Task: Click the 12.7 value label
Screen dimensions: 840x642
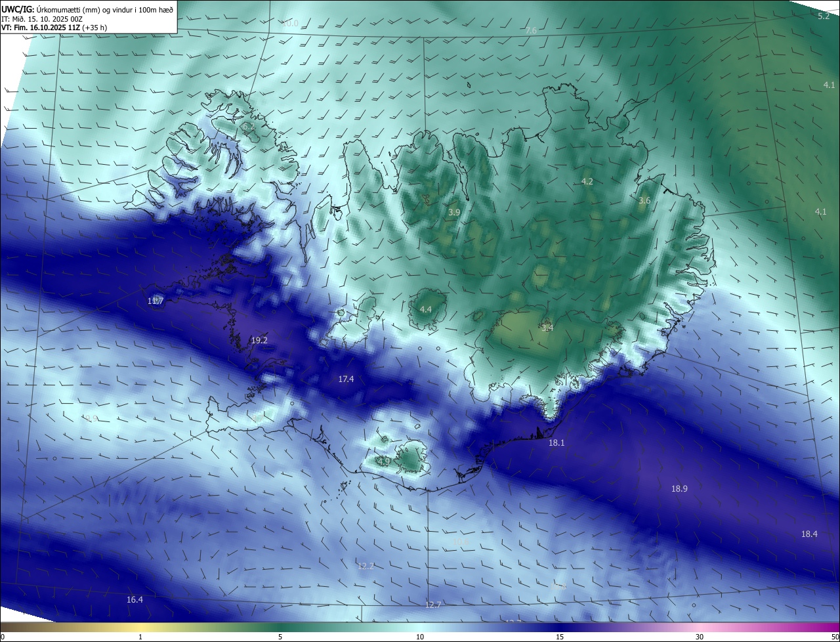Action: 432,605
